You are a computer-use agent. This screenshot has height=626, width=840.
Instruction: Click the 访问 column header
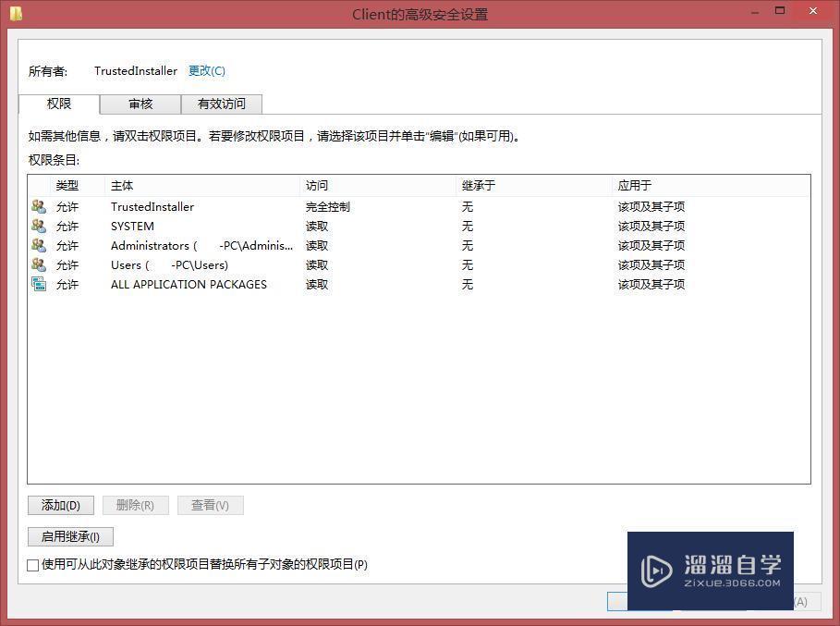point(317,185)
